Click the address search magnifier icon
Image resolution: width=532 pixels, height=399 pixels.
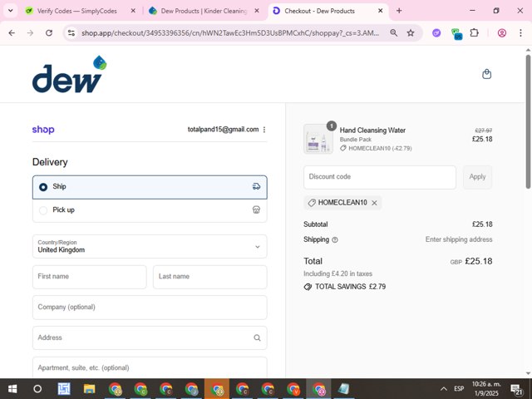[x=257, y=337]
